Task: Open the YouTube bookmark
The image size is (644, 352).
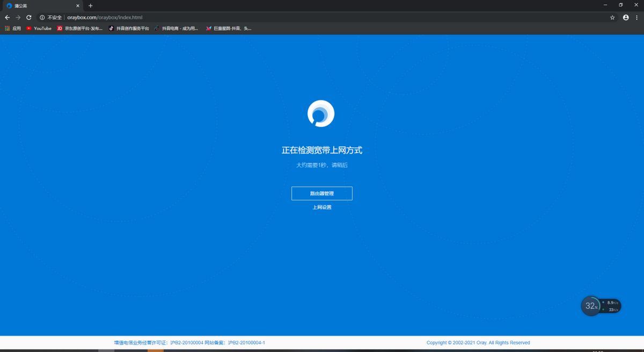Action: pyautogui.click(x=39, y=28)
